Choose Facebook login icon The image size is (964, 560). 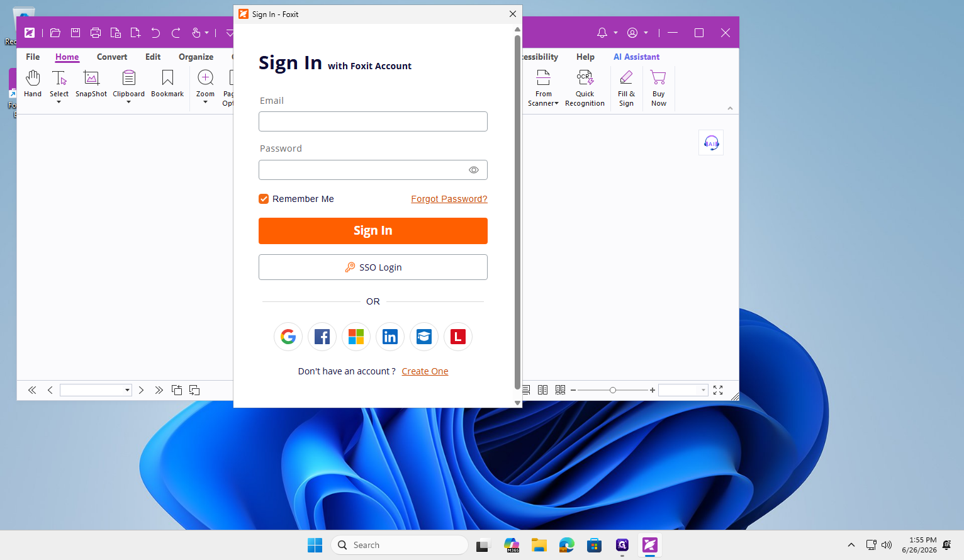click(x=322, y=337)
